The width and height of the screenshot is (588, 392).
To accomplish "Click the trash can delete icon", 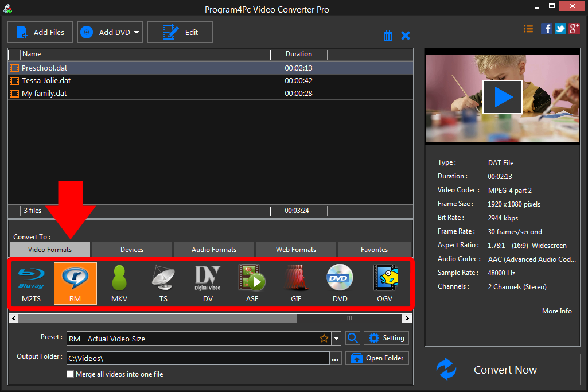I will 388,36.
